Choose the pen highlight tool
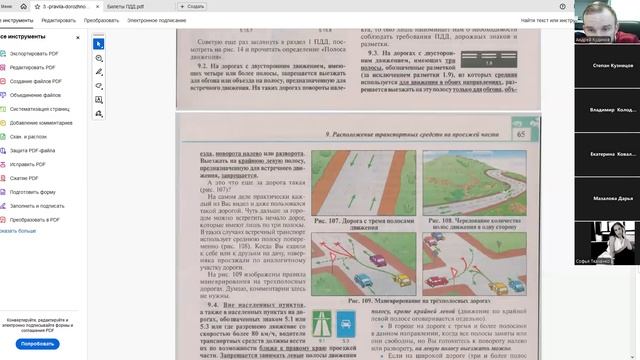Viewport: 640px width, 360px height. point(99,72)
